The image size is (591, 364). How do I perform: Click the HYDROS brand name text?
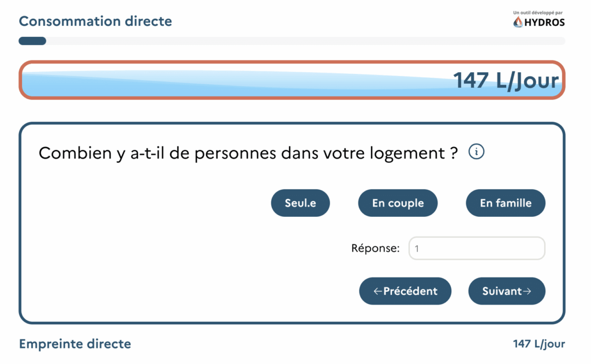pyautogui.click(x=544, y=22)
